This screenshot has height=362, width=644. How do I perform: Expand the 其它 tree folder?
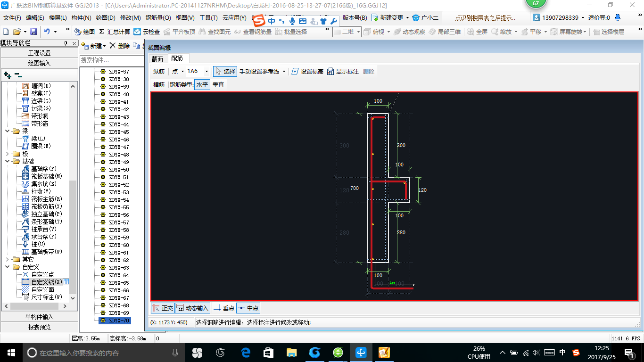7,259
